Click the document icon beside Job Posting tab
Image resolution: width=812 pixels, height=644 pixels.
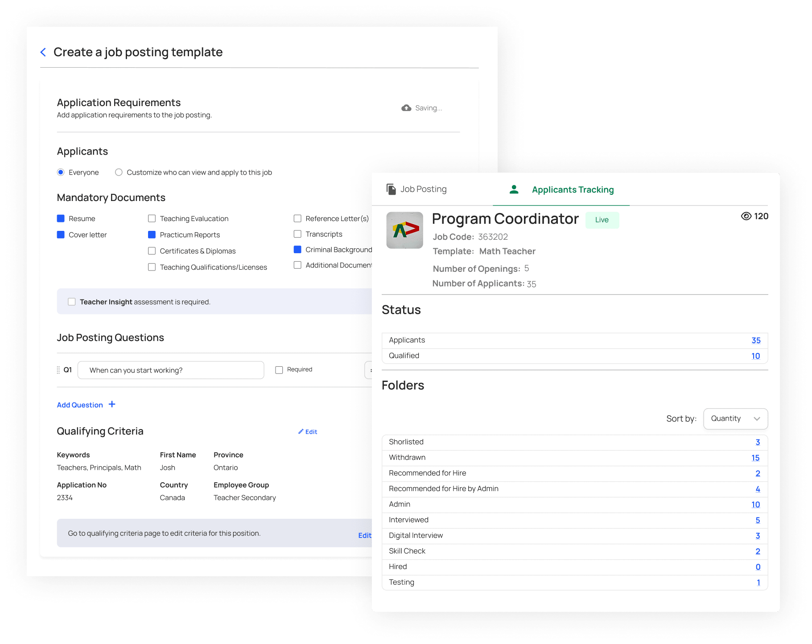391,189
